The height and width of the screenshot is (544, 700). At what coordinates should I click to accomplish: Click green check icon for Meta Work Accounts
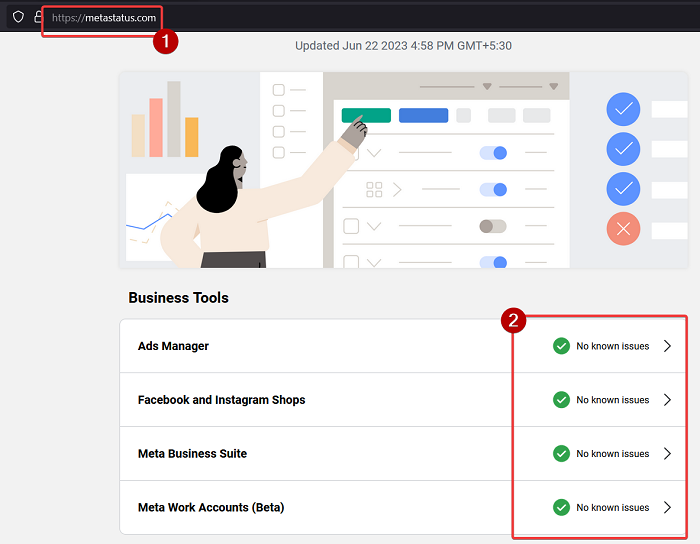point(561,507)
